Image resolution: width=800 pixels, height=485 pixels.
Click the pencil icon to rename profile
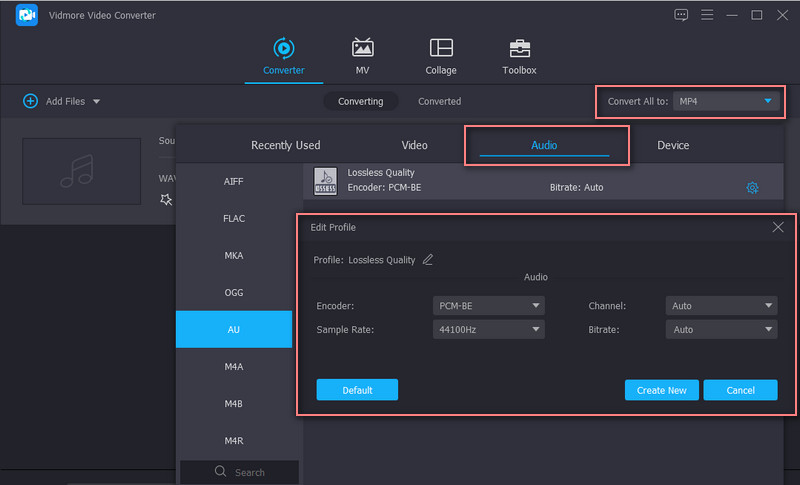click(428, 260)
